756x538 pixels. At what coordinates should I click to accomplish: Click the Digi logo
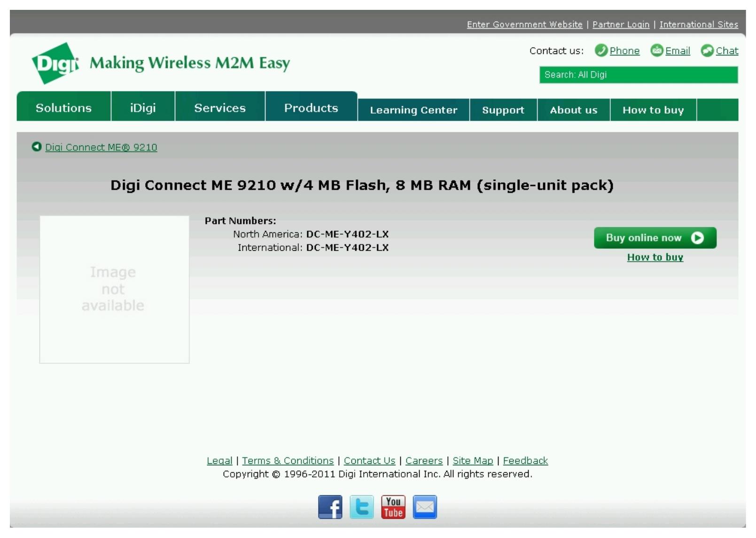55,63
